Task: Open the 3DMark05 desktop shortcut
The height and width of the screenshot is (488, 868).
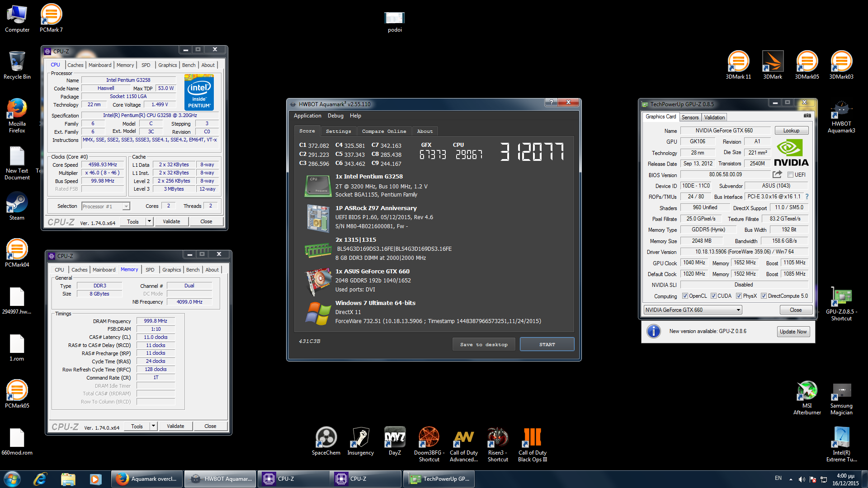Action: coord(807,65)
